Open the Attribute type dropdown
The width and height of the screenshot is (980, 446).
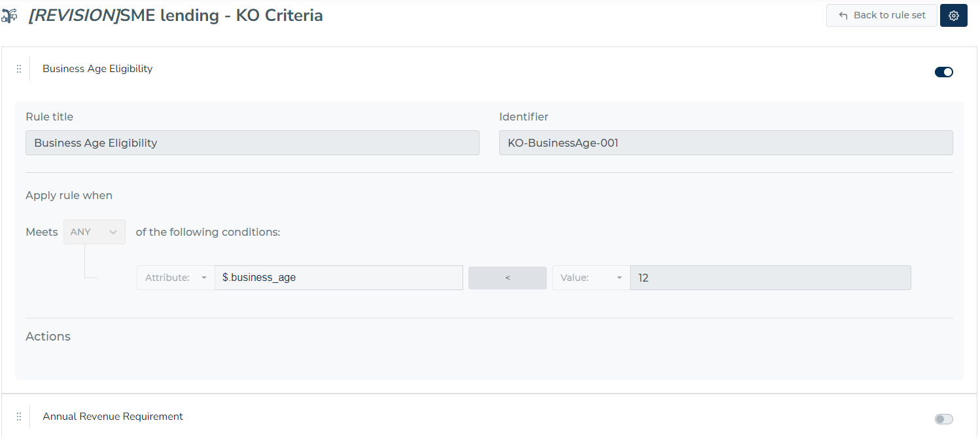pos(175,278)
